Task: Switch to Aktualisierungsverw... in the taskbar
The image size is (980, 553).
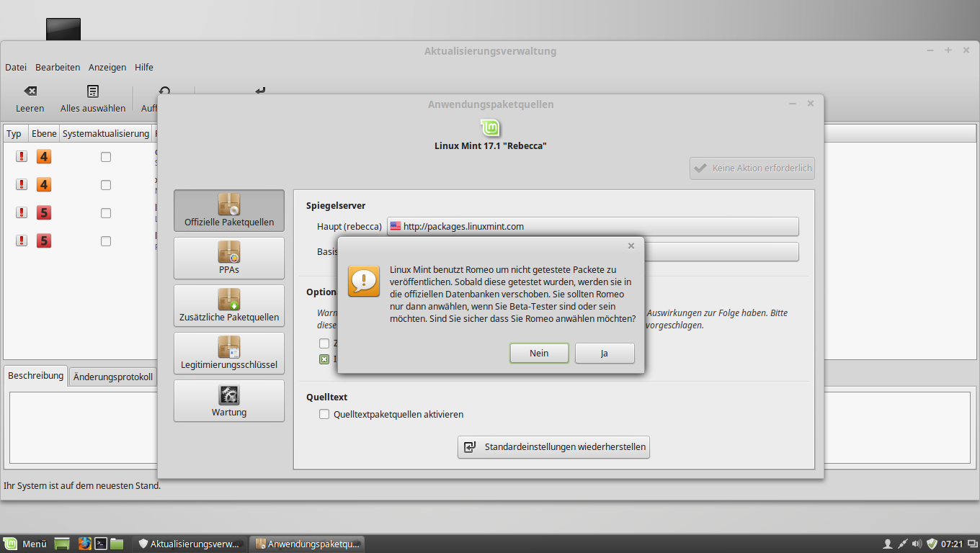Action: point(190,544)
